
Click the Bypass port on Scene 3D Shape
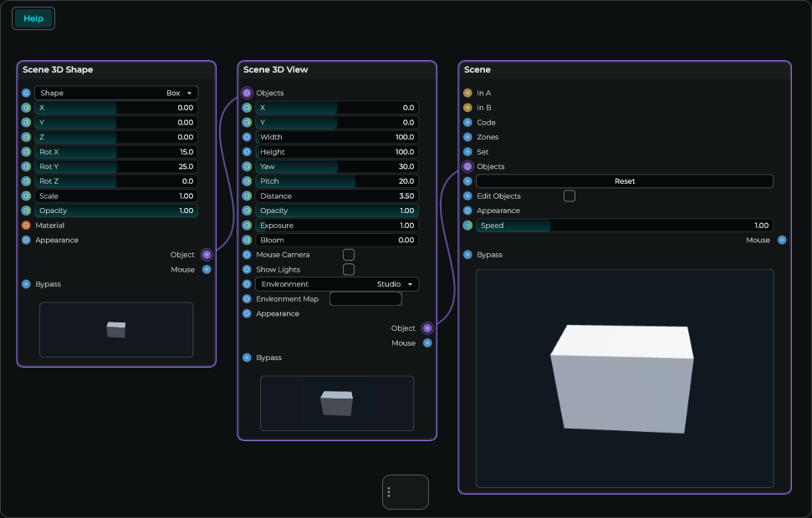[x=26, y=284]
